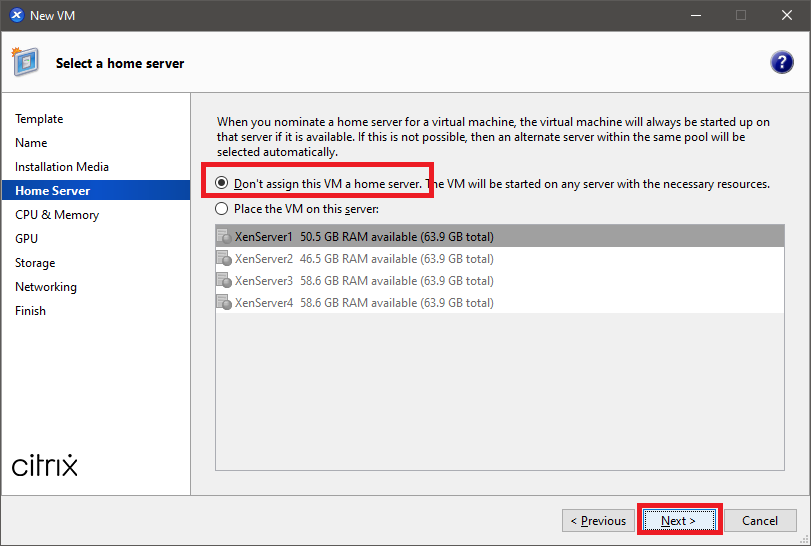
Task: Click the Citrix logo
Action: (45, 466)
